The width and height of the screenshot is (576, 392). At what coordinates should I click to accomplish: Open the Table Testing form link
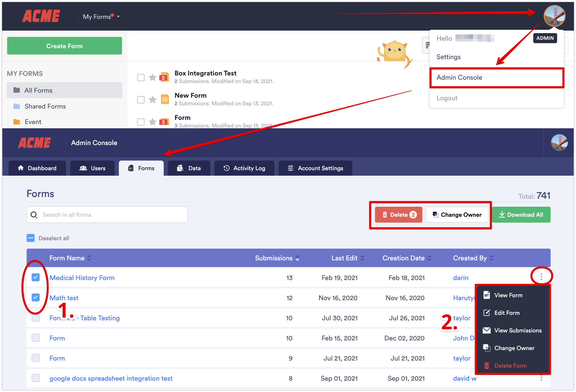click(84, 318)
